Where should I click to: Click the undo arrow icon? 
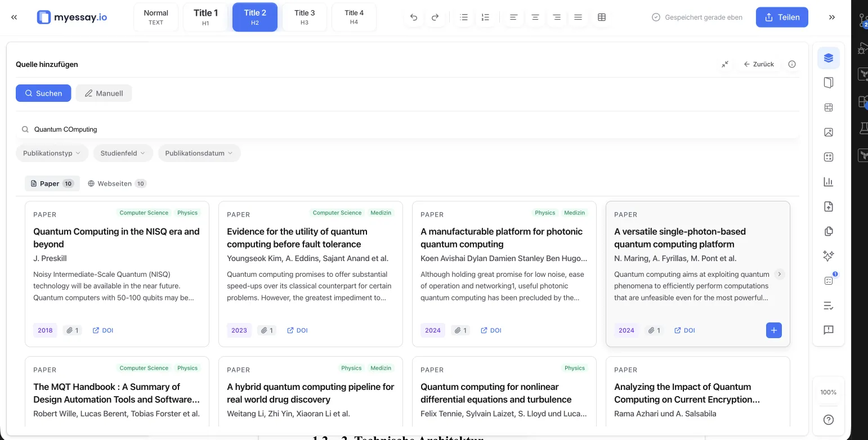coord(414,17)
